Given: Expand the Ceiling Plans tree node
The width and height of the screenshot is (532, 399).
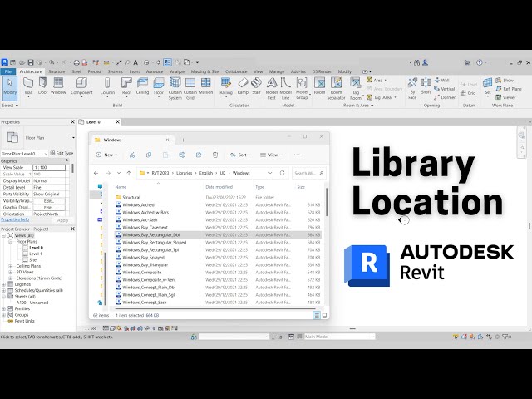Looking at the screenshot, I should pyautogui.click(x=11, y=266).
